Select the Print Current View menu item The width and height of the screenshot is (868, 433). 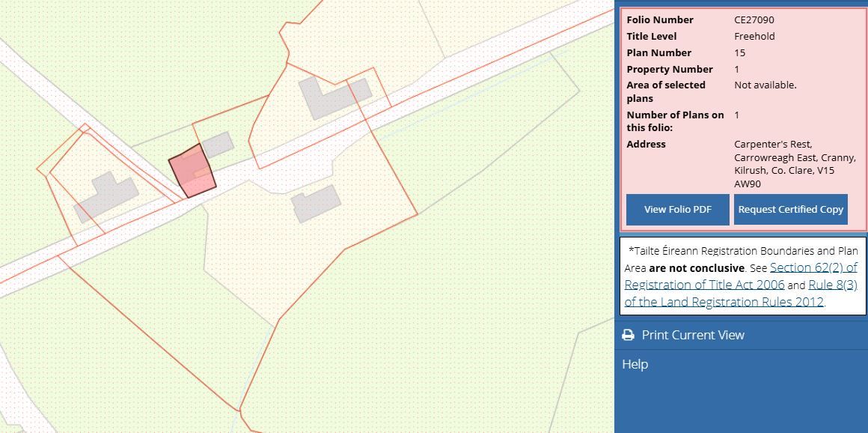(693, 335)
